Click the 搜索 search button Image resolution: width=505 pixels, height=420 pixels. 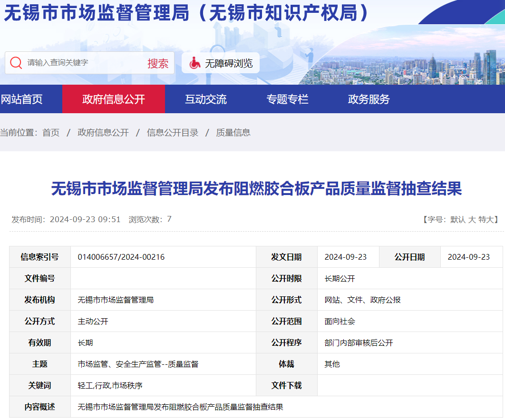pos(158,63)
